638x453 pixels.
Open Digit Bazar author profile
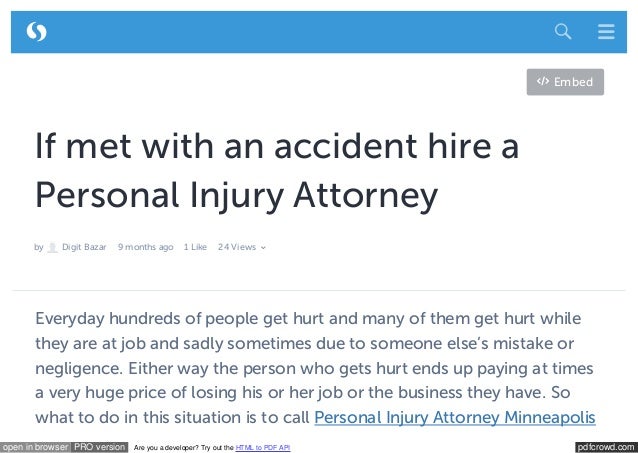[84, 247]
